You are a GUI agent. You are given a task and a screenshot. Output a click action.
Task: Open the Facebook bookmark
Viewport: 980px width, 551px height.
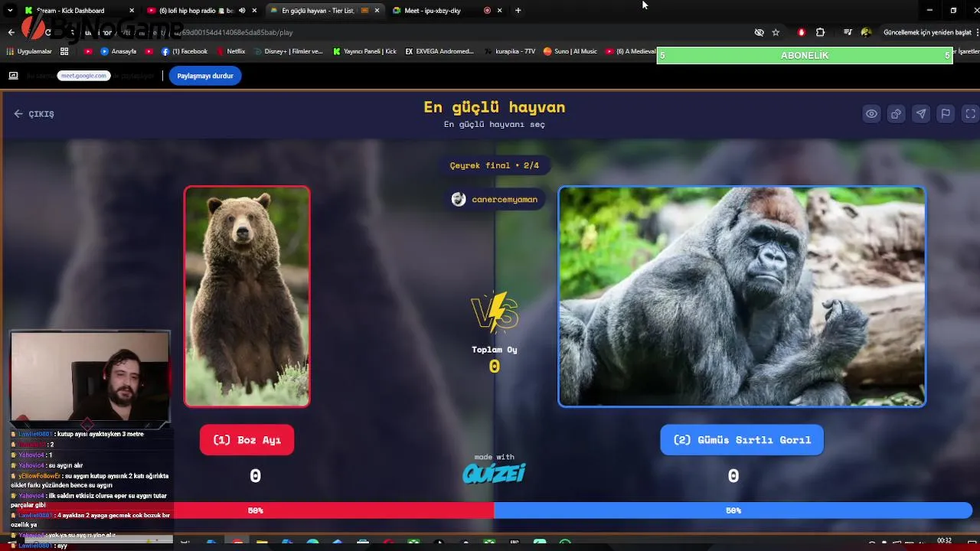coord(185,51)
